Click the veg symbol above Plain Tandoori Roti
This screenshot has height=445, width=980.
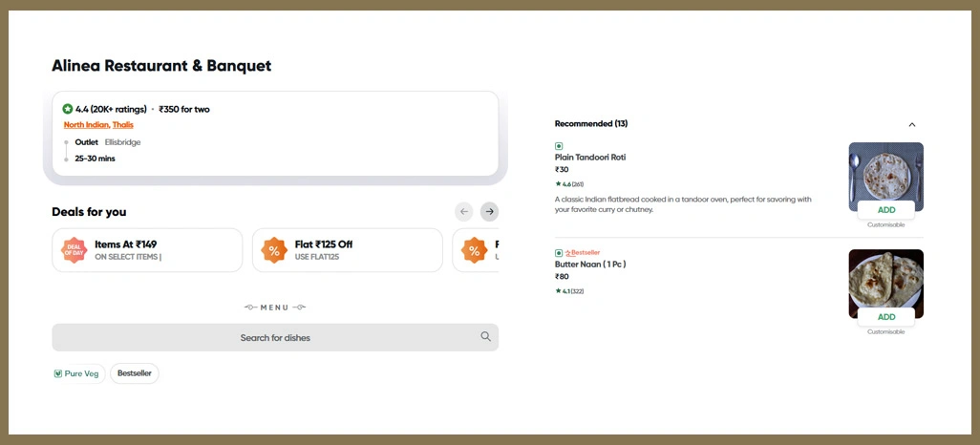click(x=559, y=146)
